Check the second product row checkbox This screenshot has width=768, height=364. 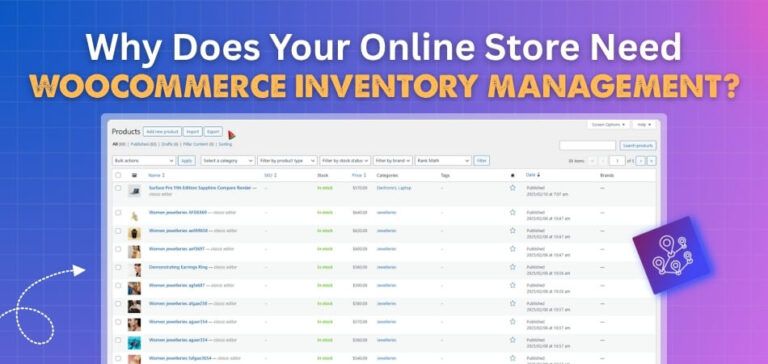coord(118,213)
